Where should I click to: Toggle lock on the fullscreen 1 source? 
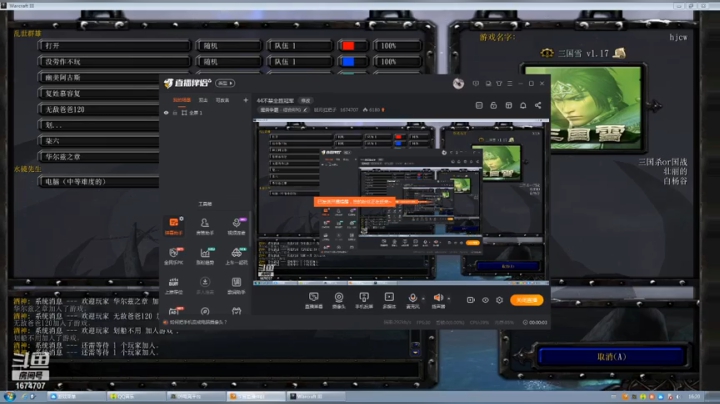175,112
